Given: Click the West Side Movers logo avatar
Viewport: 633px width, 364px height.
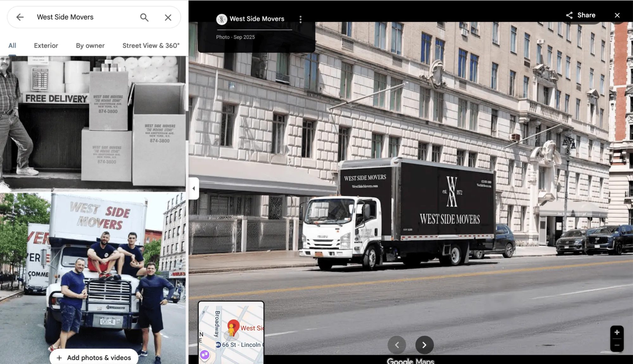Looking at the screenshot, I should point(221,19).
